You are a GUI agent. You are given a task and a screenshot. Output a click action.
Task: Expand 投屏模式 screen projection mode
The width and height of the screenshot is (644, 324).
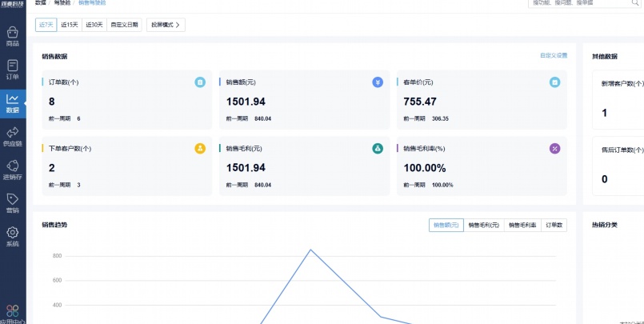[166, 25]
